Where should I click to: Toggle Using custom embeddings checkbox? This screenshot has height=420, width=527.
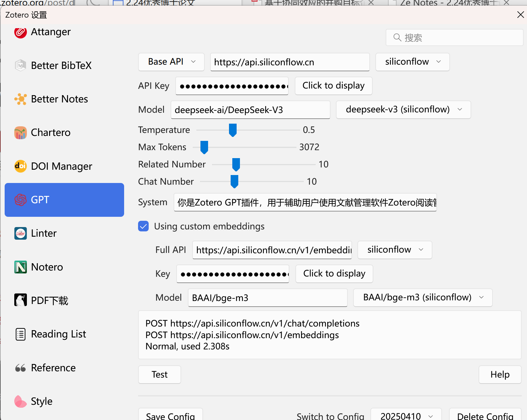pyautogui.click(x=143, y=226)
